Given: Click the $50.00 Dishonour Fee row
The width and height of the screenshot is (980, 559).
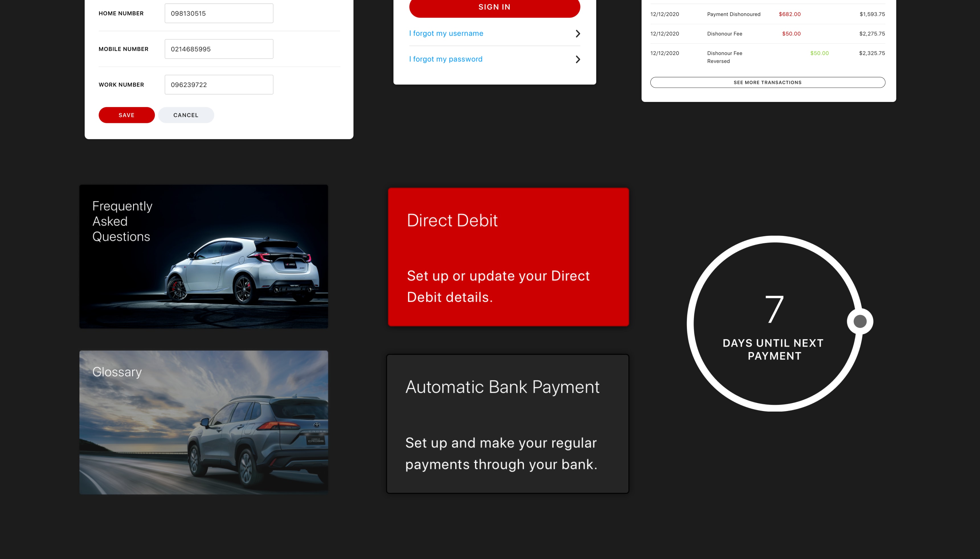Looking at the screenshot, I should click(x=767, y=34).
